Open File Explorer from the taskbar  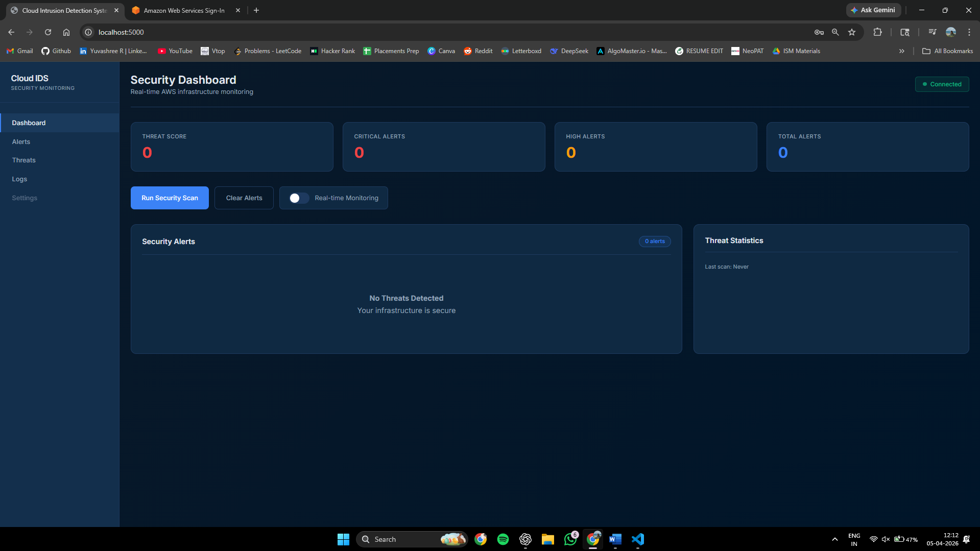pyautogui.click(x=548, y=539)
